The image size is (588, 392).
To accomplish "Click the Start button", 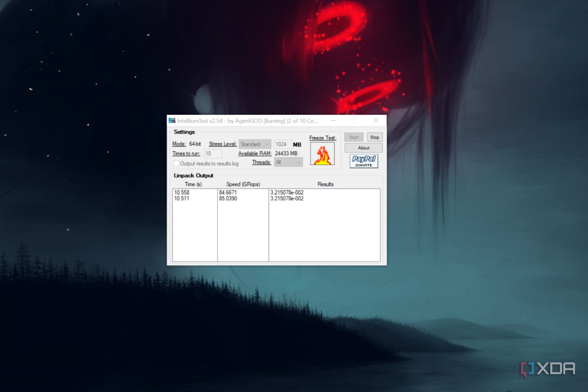I will [353, 137].
